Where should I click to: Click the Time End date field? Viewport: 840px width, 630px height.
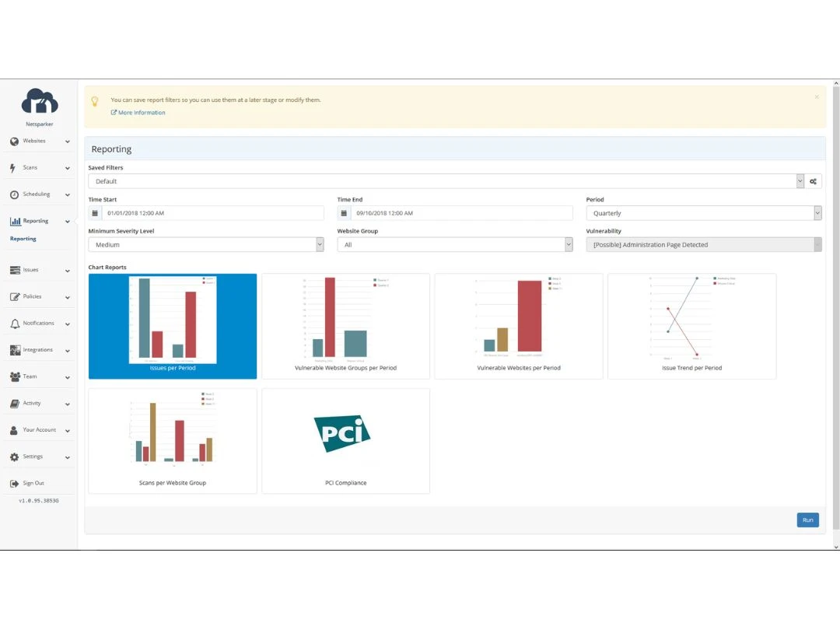(x=462, y=213)
